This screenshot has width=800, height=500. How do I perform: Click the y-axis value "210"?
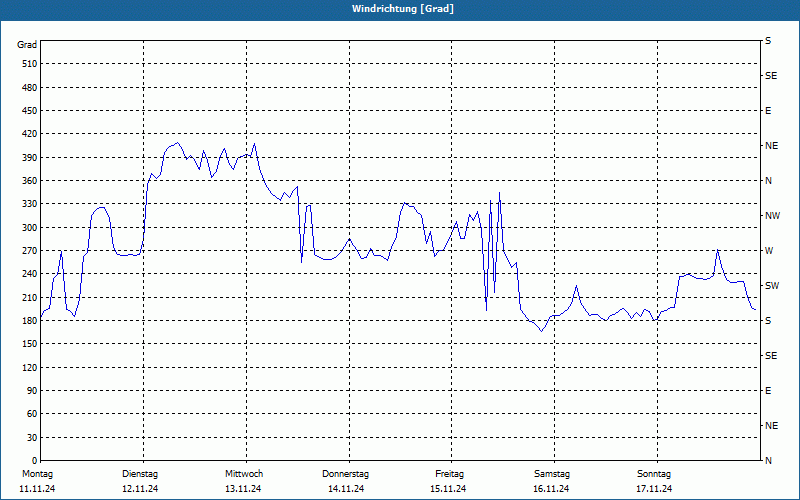point(30,297)
